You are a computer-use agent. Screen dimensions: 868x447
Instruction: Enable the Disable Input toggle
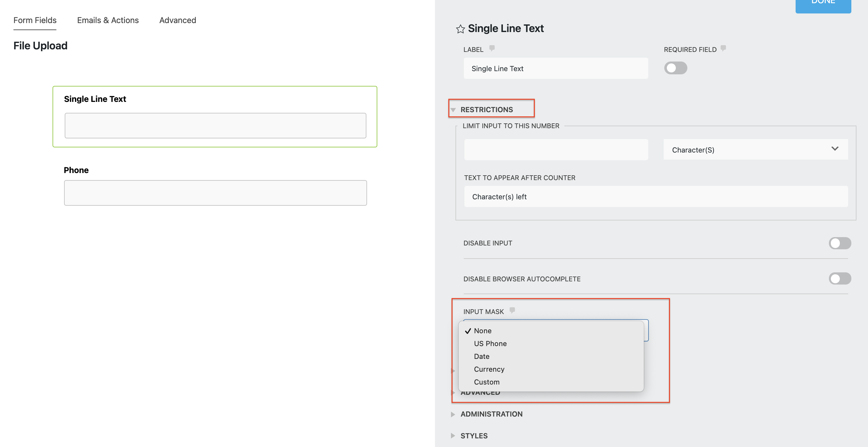coord(839,243)
